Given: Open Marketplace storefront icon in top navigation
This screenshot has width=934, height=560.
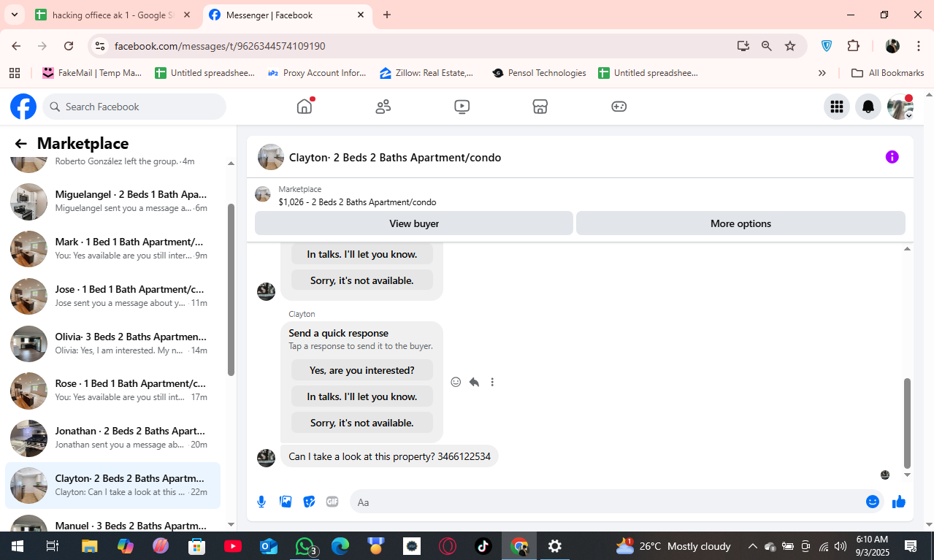Looking at the screenshot, I should tap(540, 107).
